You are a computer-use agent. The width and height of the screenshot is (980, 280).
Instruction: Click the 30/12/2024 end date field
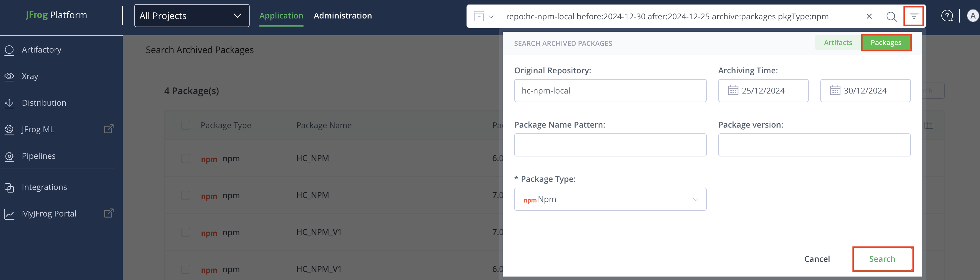865,91
